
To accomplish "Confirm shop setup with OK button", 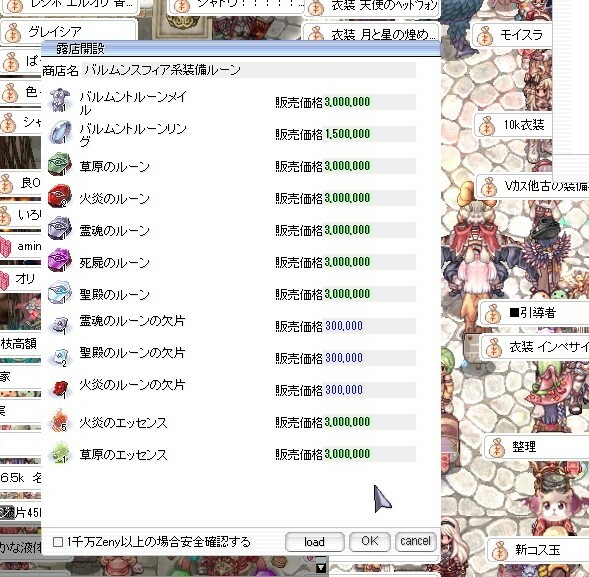I will 370,541.
